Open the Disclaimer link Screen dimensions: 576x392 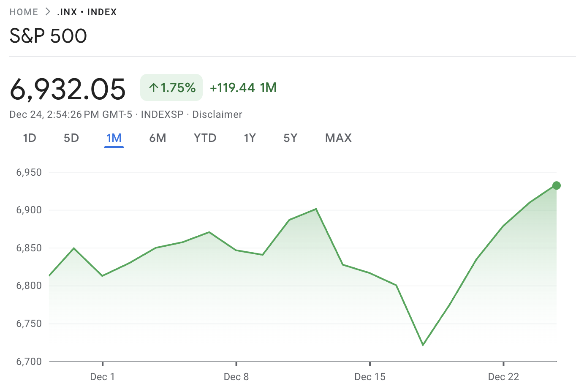click(x=217, y=114)
